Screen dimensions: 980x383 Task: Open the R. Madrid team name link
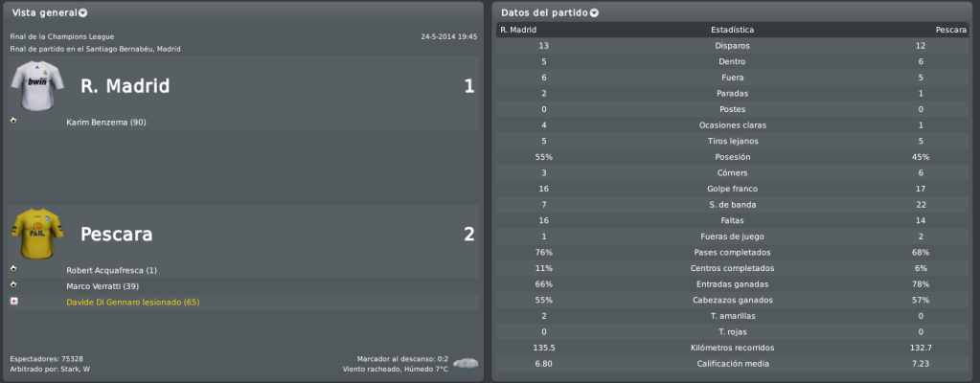[125, 86]
